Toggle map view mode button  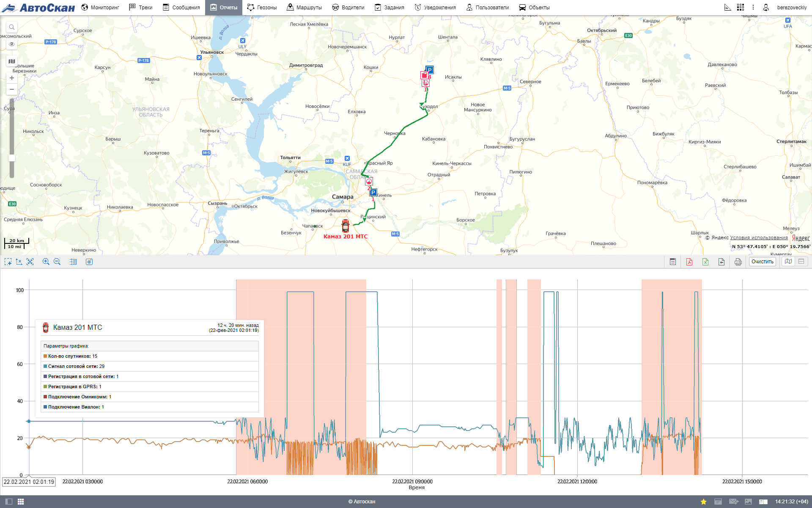pyautogui.click(x=788, y=262)
